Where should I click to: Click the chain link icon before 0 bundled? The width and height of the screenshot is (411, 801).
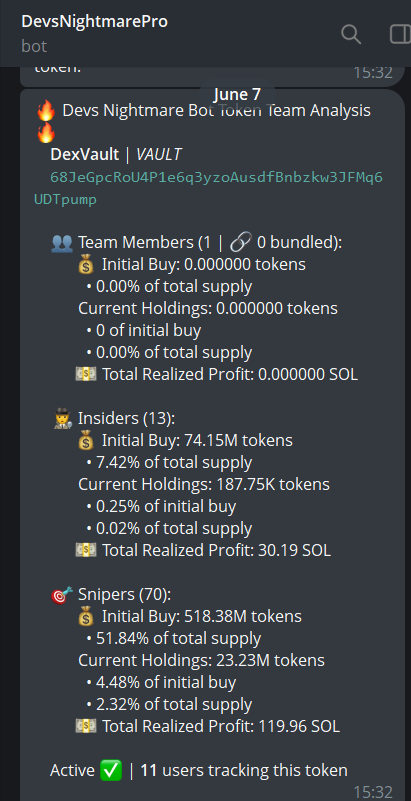[240, 243]
